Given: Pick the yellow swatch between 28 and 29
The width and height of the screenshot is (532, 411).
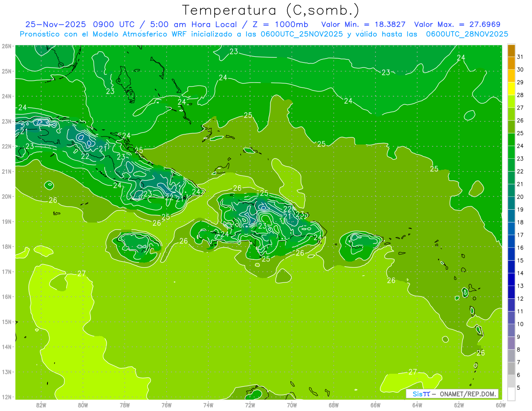Looking at the screenshot, I should coord(511,89).
